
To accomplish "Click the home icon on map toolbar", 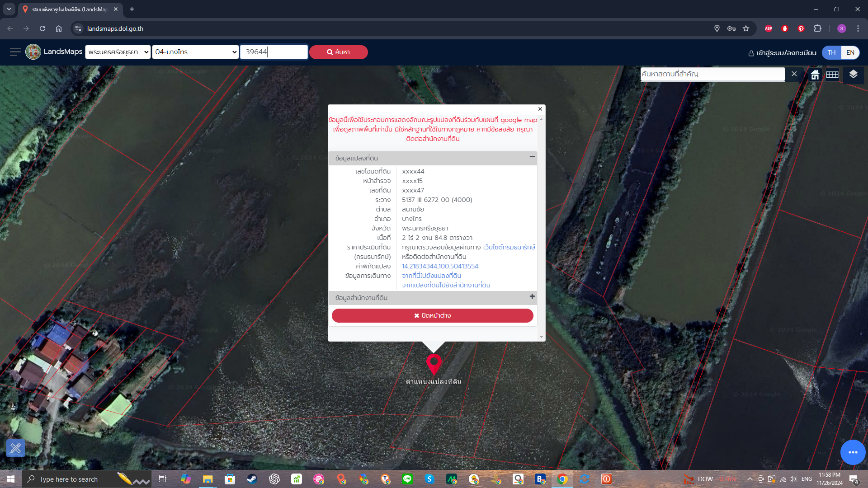I will 815,75.
